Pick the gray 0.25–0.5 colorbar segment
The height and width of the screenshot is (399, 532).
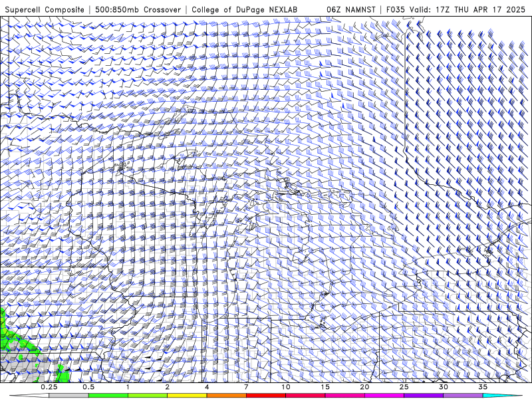tap(69, 395)
